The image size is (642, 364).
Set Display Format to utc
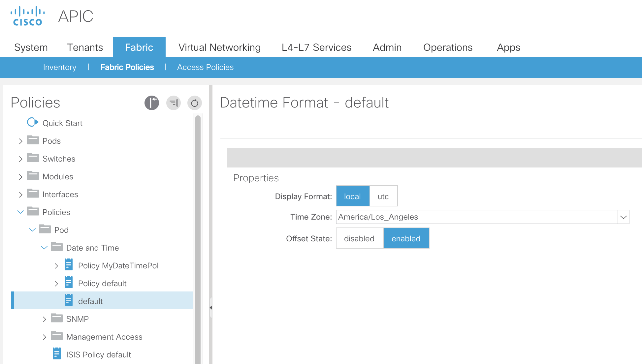[x=383, y=196]
